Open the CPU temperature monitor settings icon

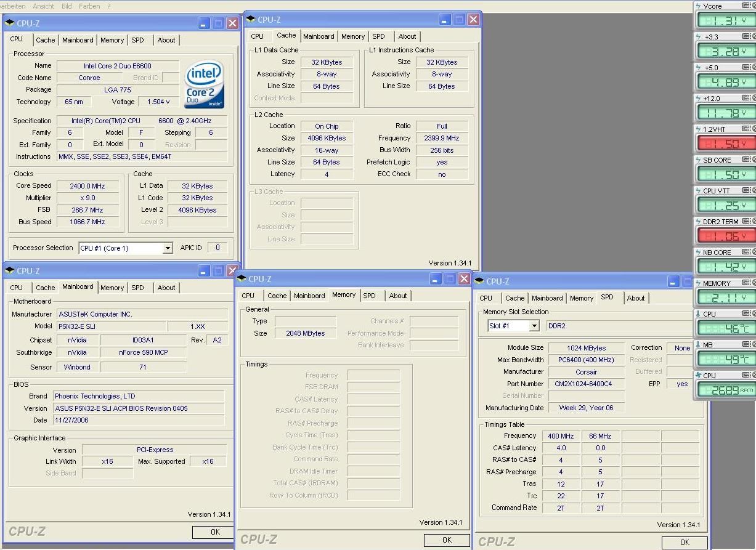(x=746, y=313)
